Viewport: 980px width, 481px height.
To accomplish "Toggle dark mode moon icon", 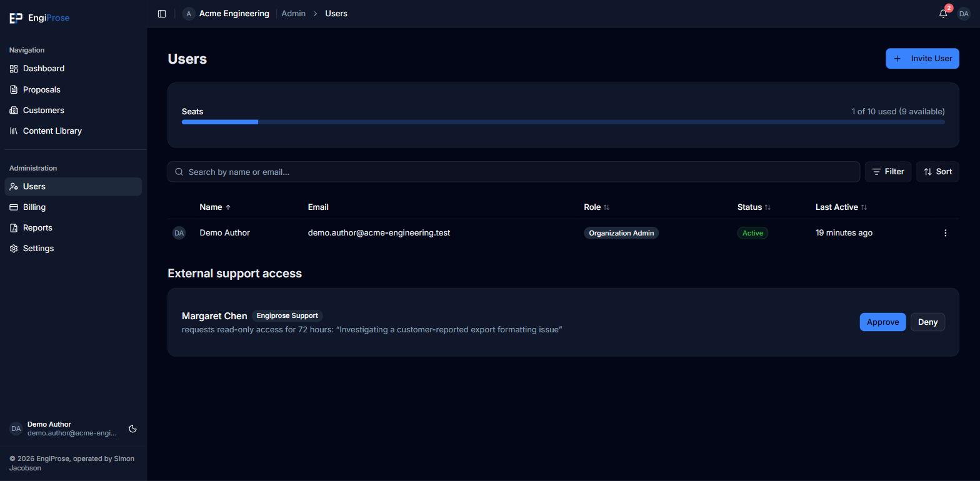I will pos(132,429).
